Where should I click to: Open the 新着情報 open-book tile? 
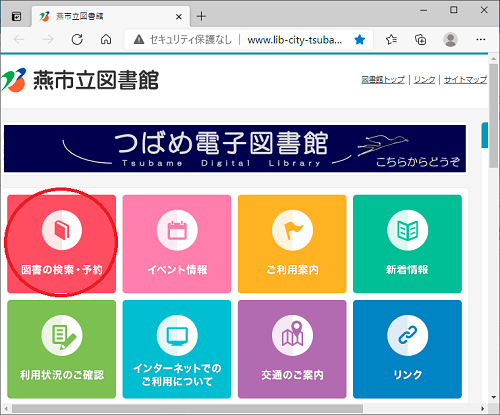[407, 244]
